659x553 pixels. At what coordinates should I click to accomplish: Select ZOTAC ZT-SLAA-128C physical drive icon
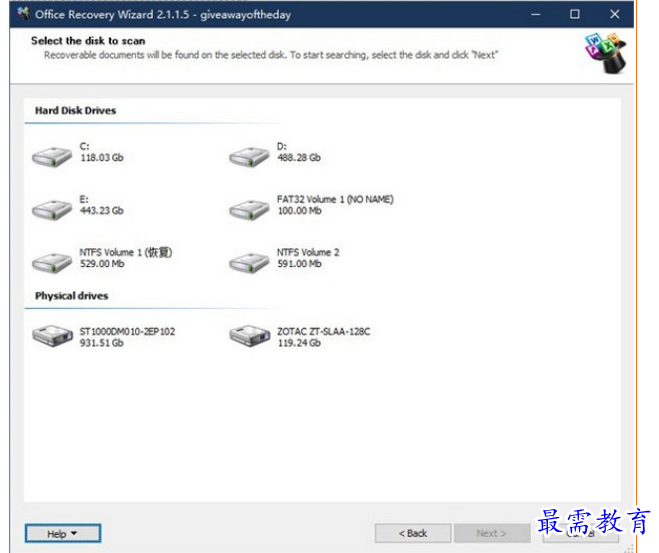(x=249, y=336)
